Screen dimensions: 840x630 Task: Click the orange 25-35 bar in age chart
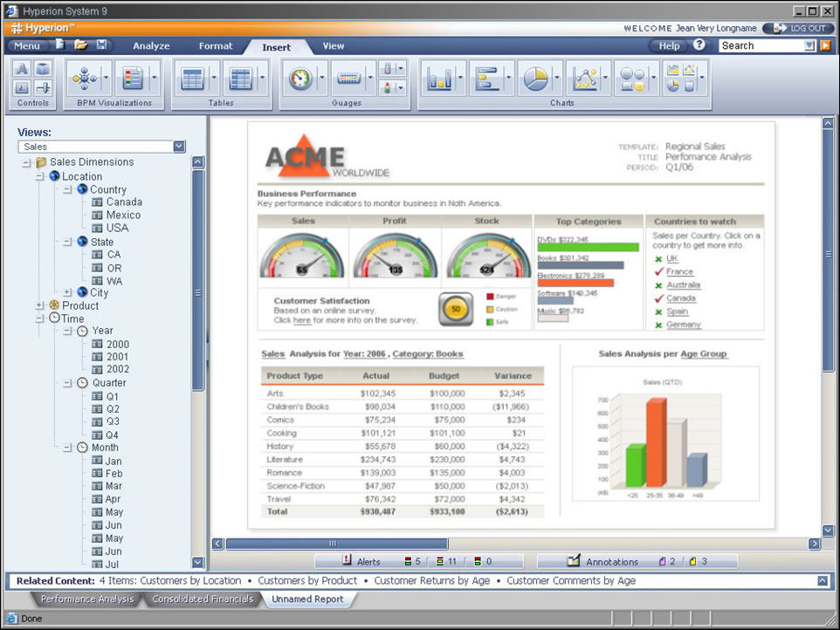[x=657, y=442]
